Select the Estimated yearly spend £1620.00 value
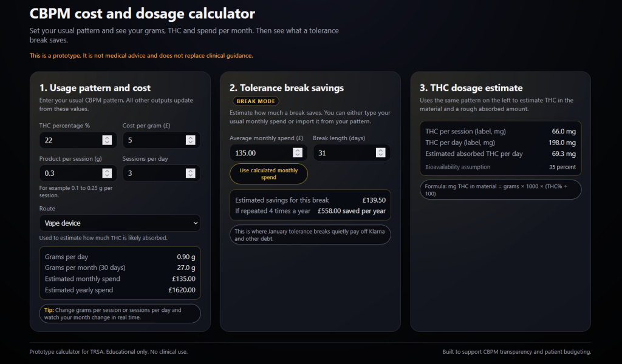The width and height of the screenshot is (622, 364). 182,290
